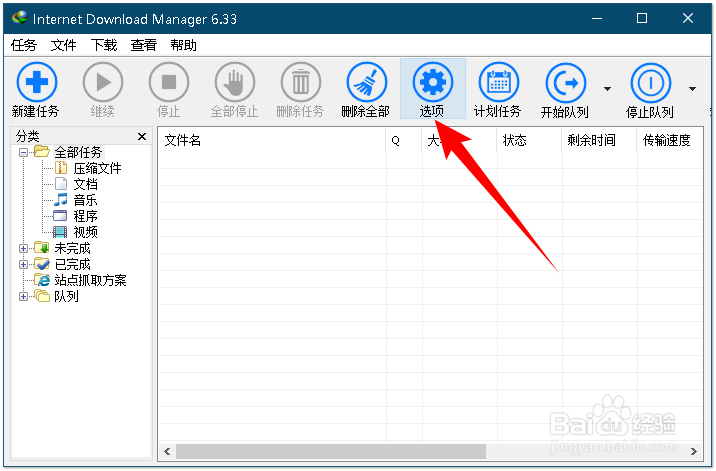Image resolution: width=716 pixels, height=471 pixels.
Task: Expand the 未完成 tree node
Action: click(23, 249)
